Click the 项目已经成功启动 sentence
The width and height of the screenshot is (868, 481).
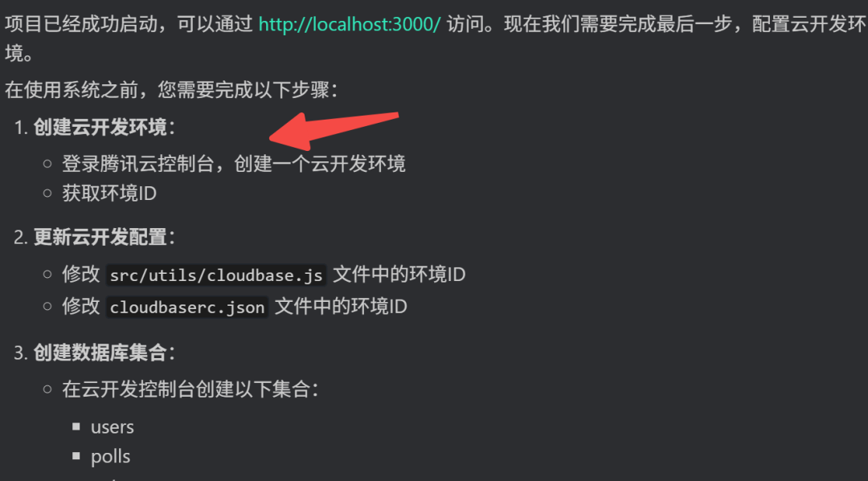tap(434, 39)
